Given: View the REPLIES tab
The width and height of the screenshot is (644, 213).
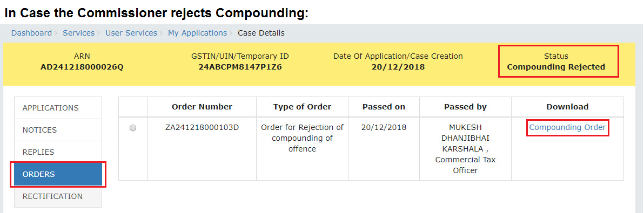Looking at the screenshot, I should [x=58, y=153].
